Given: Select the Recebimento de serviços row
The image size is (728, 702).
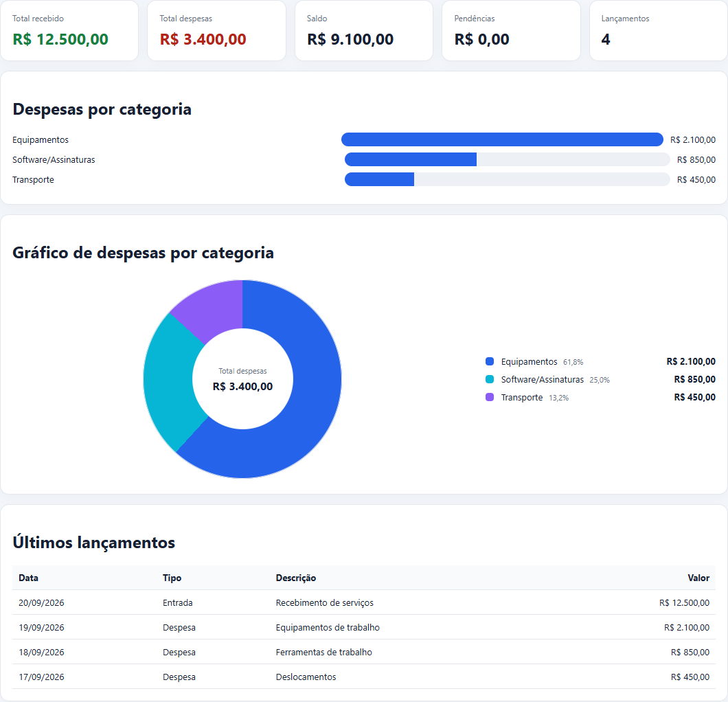Looking at the screenshot, I should [x=364, y=602].
